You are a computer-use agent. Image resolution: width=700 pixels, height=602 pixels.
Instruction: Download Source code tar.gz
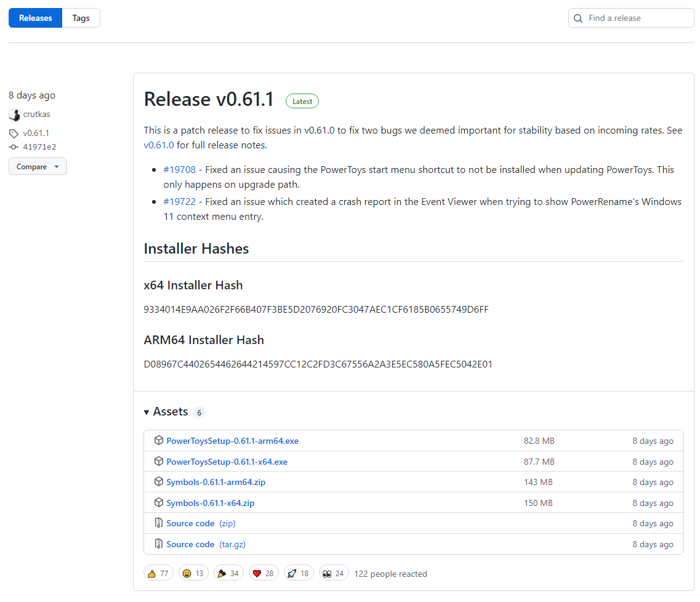pyautogui.click(x=206, y=544)
